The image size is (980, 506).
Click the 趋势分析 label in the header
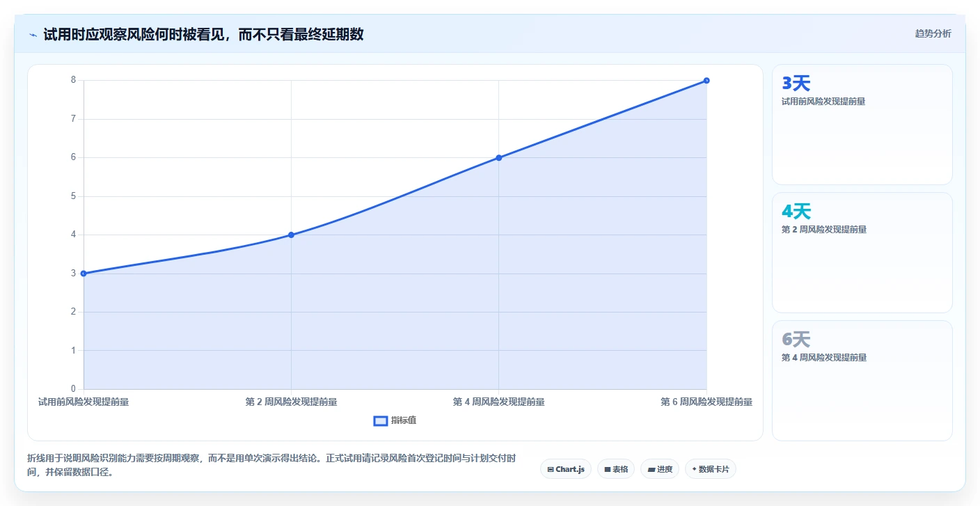point(933,33)
